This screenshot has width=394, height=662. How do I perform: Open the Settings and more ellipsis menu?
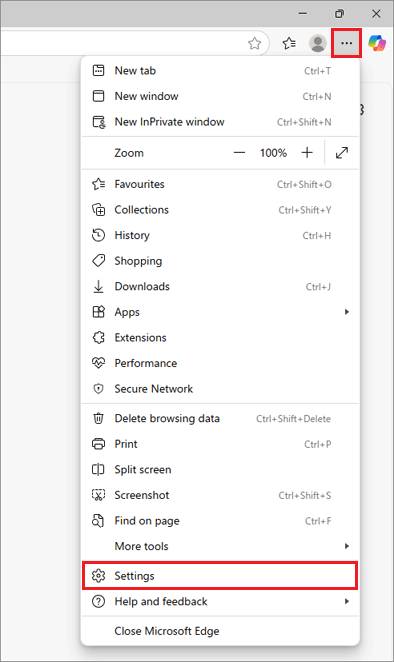(x=346, y=43)
